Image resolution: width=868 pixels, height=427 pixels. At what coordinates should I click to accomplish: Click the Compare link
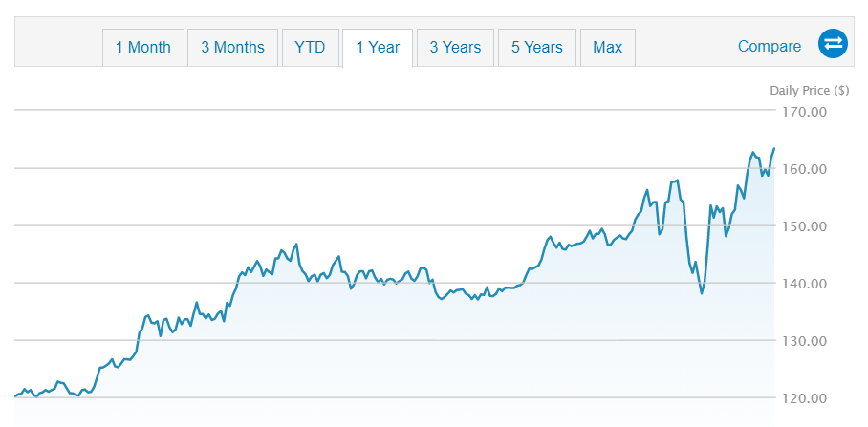[770, 47]
